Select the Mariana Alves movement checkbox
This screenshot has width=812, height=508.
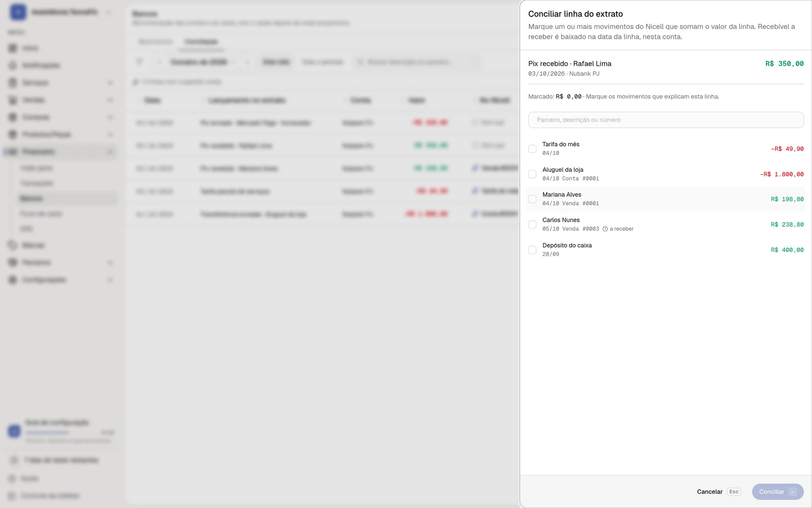pos(532,199)
